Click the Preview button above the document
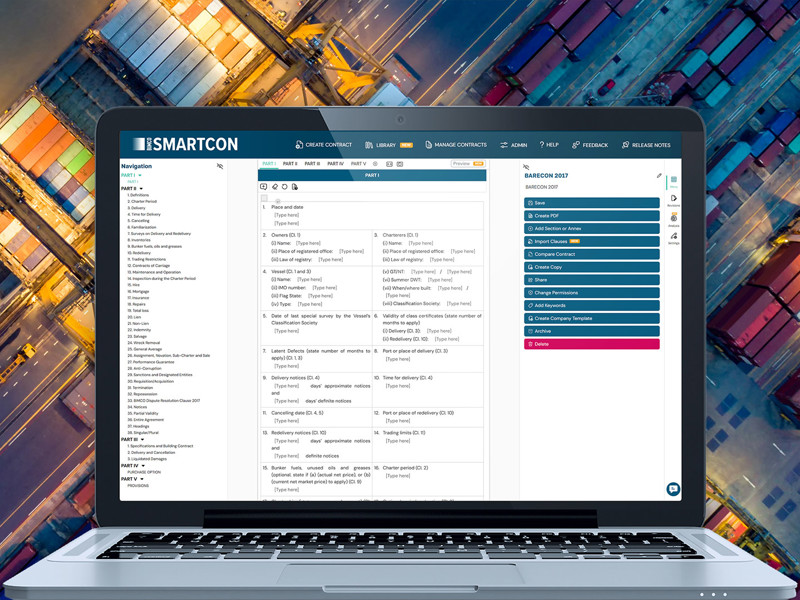Image resolution: width=800 pixels, height=600 pixels. (467, 163)
